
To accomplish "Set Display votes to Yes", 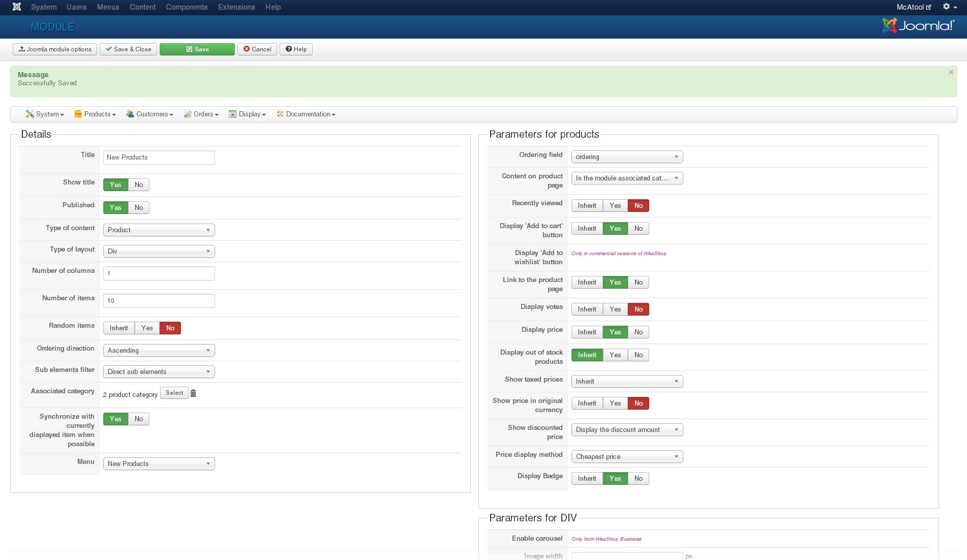I will click(615, 309).
